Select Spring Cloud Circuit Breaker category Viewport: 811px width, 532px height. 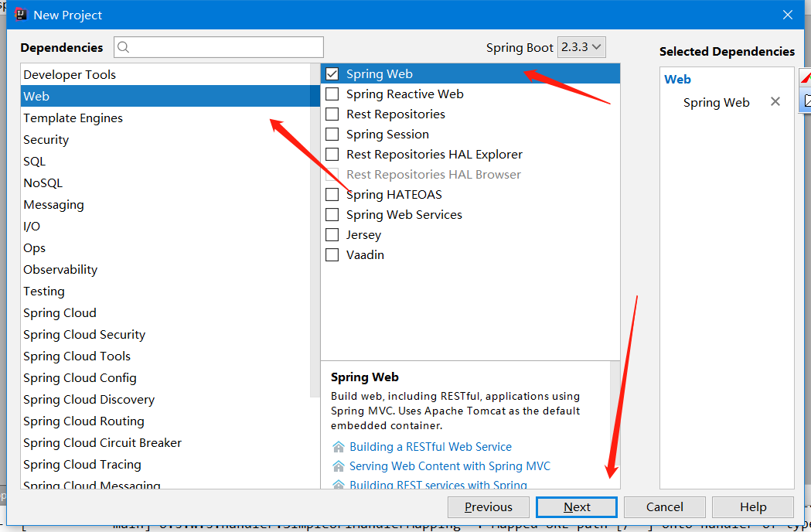[x=165, y=443]
